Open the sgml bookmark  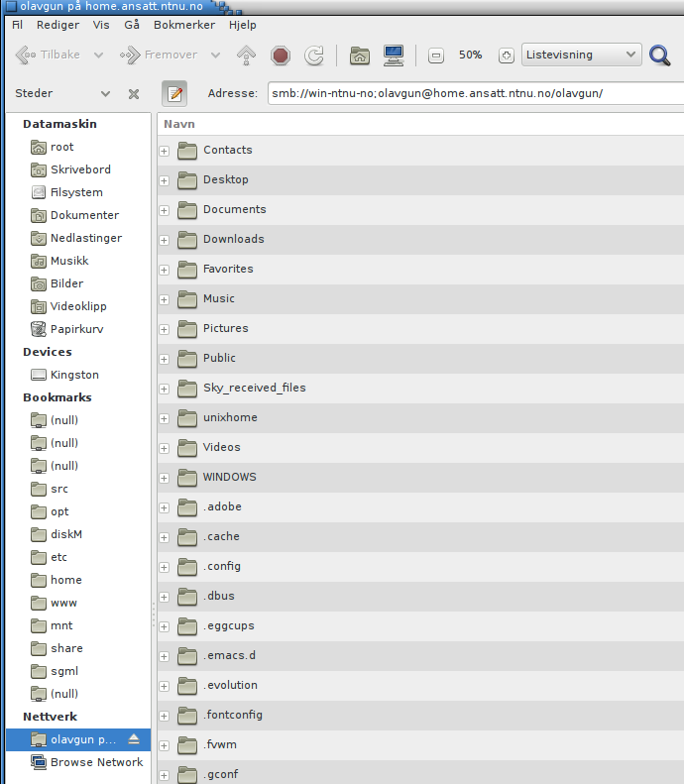pyautogui.click(x=55, y=671)
